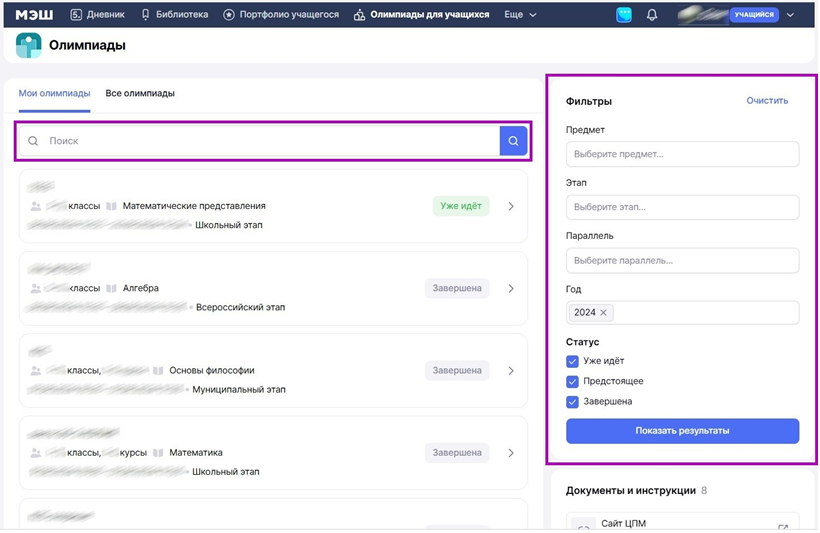Uncheck the Завершена status checkbox
Viewport: 820px width, 533px height.
coord(572,402)
